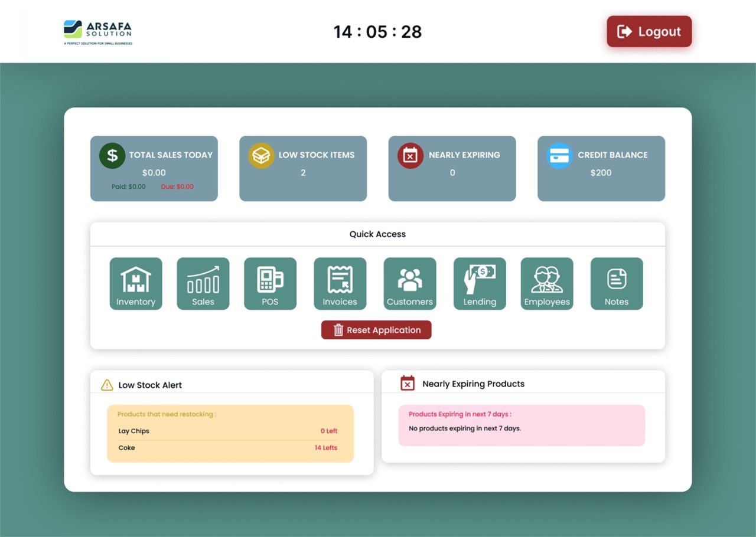Click the calendar icon beside Nearly Expiring Products
Viewport: 756px width, 537px height.
408,384
